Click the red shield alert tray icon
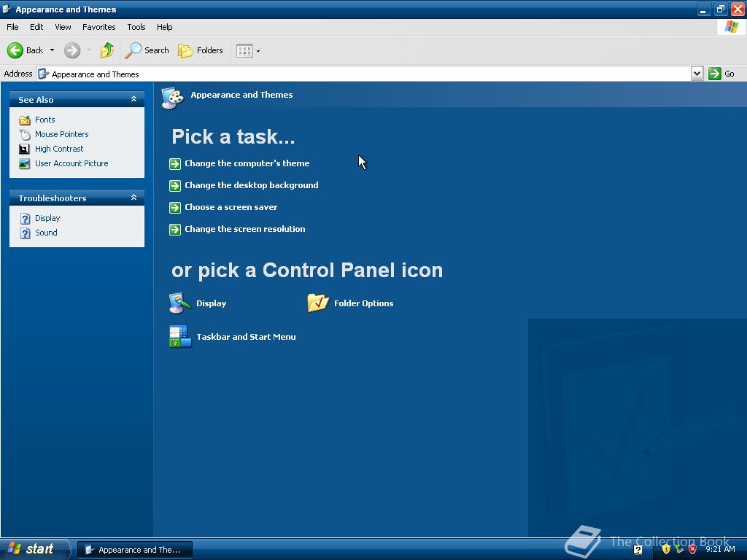The image size is (747, 560). [693, 550]
